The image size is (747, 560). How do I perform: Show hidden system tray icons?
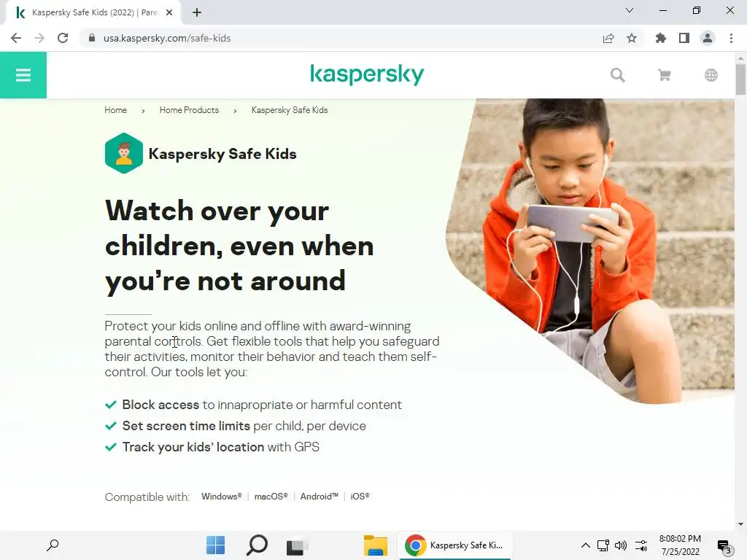tap(586, 545)
